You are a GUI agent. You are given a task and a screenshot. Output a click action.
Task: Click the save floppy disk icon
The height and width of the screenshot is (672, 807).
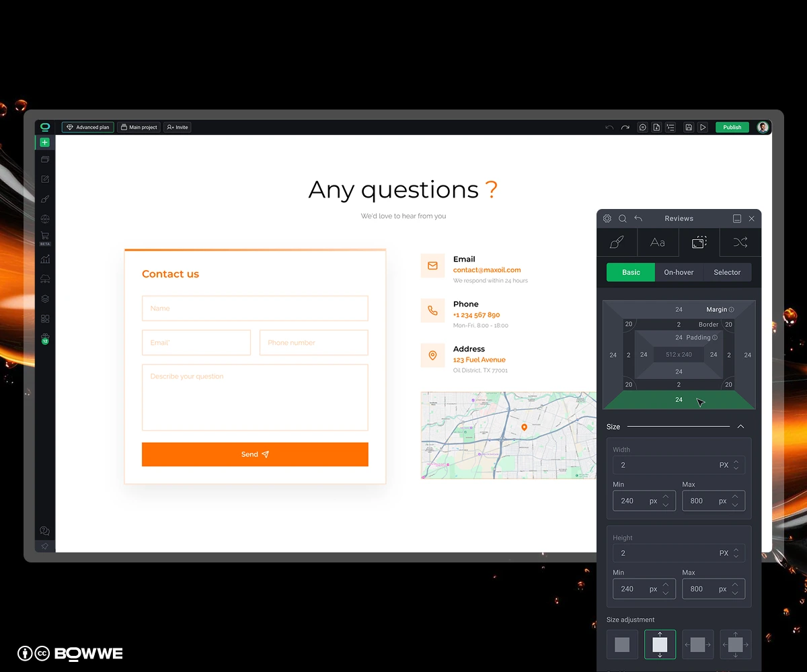point(689,127)
